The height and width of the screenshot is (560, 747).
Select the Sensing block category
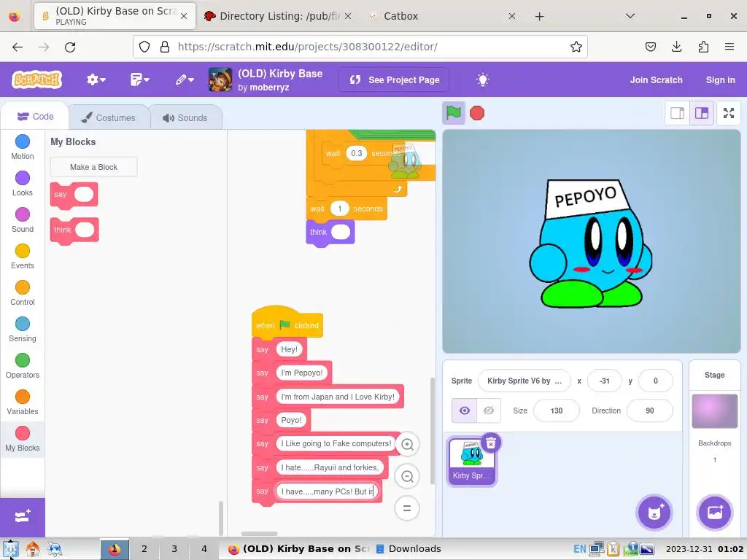[x=23, y=330]
